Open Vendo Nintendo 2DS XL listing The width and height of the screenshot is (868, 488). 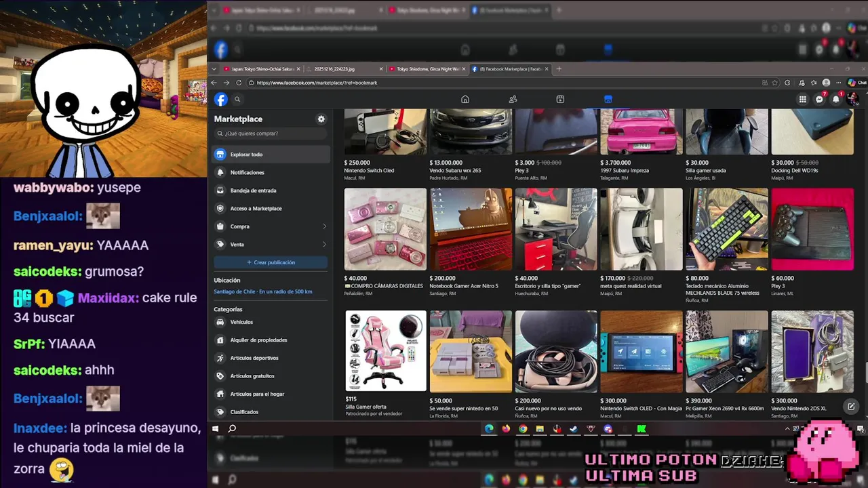(812, 351)
